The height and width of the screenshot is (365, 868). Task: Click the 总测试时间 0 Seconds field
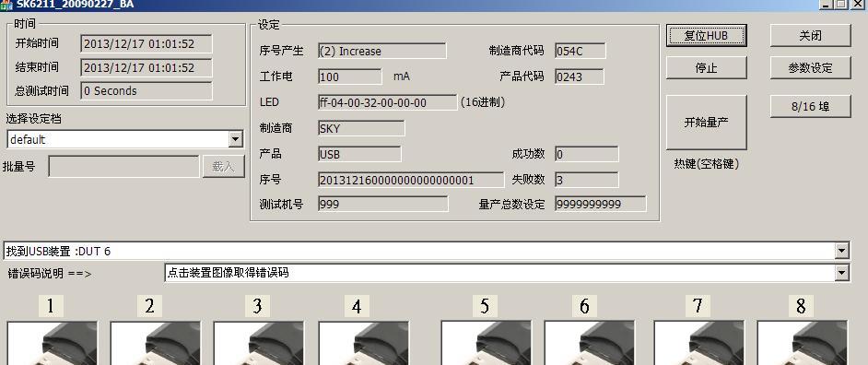(147, 91)
